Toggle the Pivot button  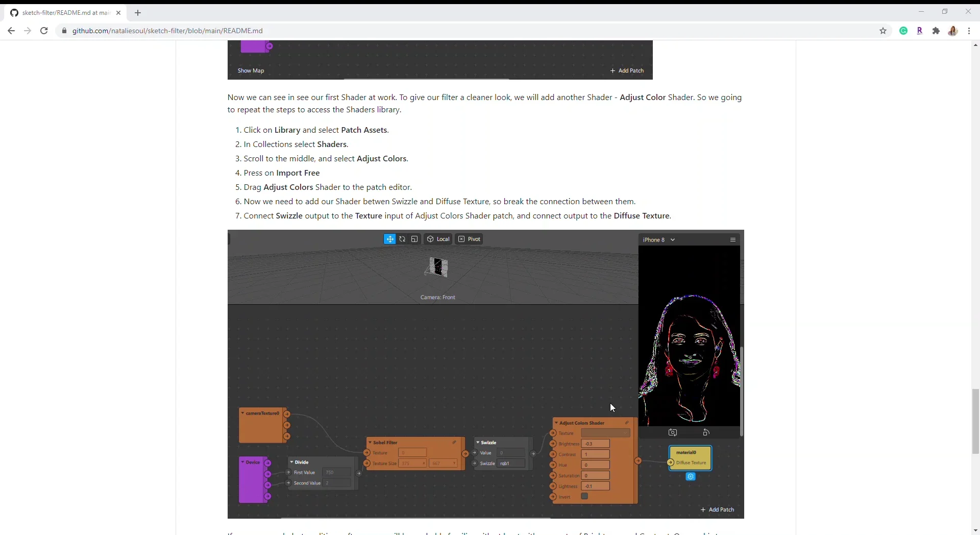(x=469, y=239)
